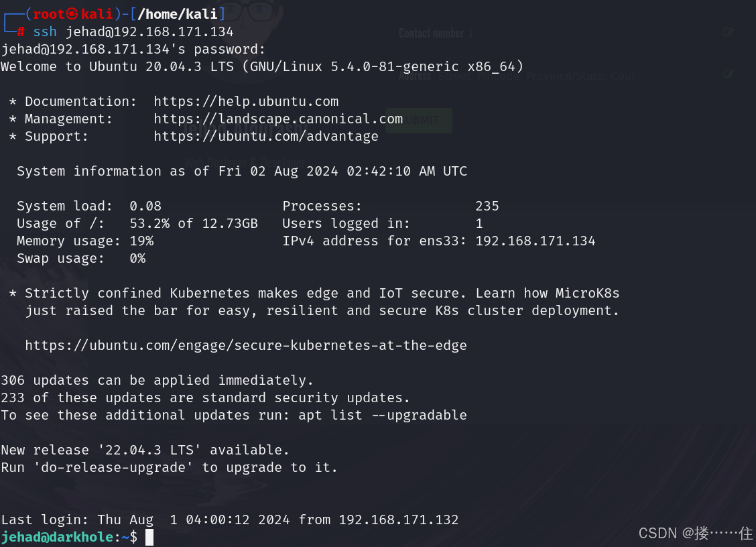Click the ens33 IPv4 address 192.168.171.134

pyautogui.click(x=535, y=241)
